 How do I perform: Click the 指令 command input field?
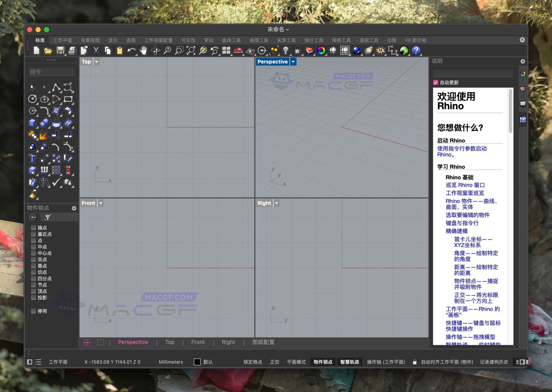tap(51, 72)
